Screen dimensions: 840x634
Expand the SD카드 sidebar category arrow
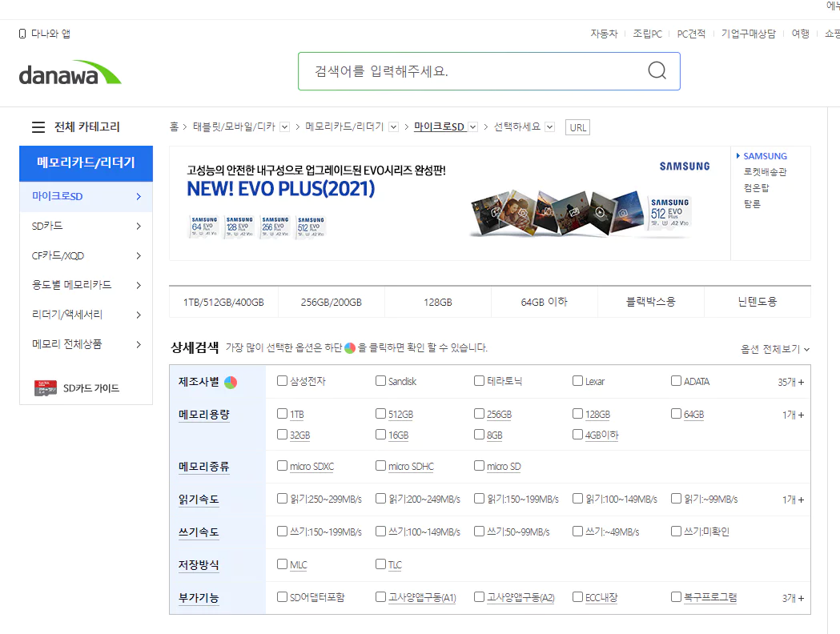point(139,226)
